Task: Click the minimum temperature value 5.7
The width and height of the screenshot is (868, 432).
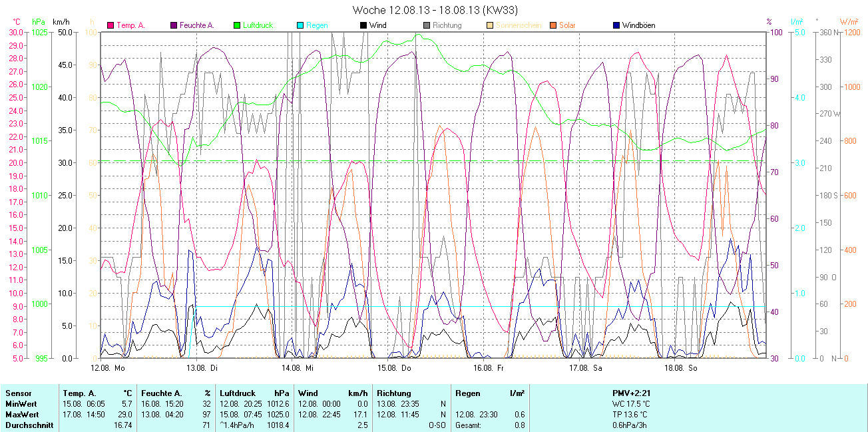Action: [126, 404]
